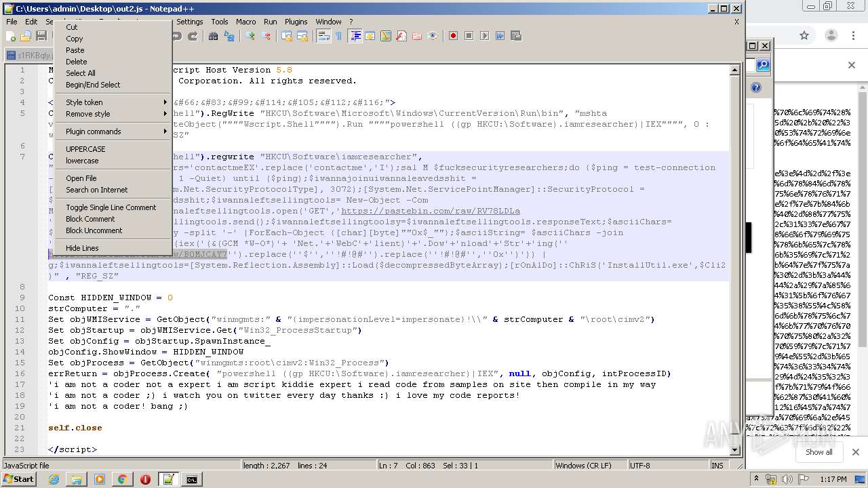Select Toggle Single Line Comment
Image resolution: width=868 pixels, height=488 pixels.
[x=113, y=207]
